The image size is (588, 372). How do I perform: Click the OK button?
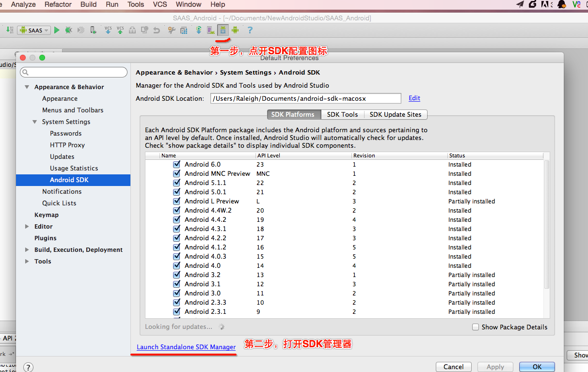pos(537,367)
